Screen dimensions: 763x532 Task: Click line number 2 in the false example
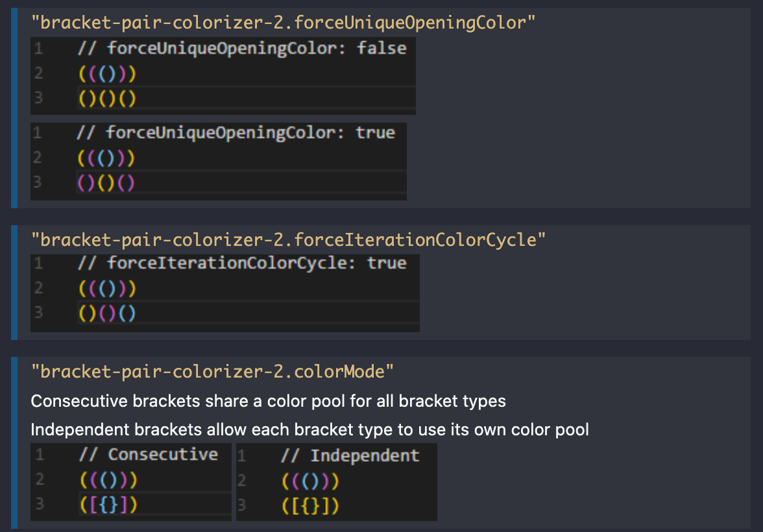point(37,73)
